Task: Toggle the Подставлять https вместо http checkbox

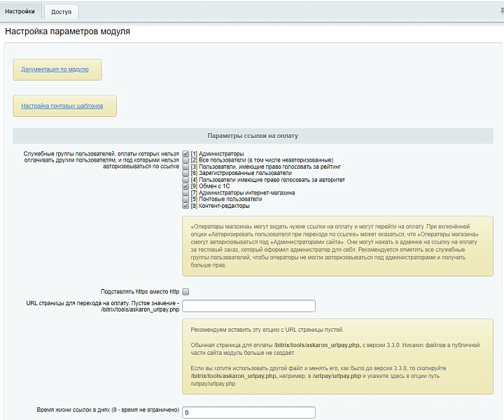Action: click(185, 291)
